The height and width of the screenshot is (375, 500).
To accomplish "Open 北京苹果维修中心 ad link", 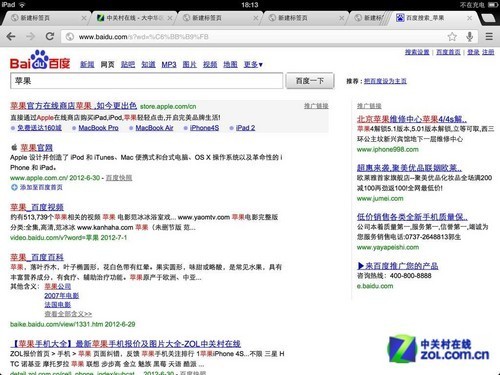I will [x=412, y=119].
